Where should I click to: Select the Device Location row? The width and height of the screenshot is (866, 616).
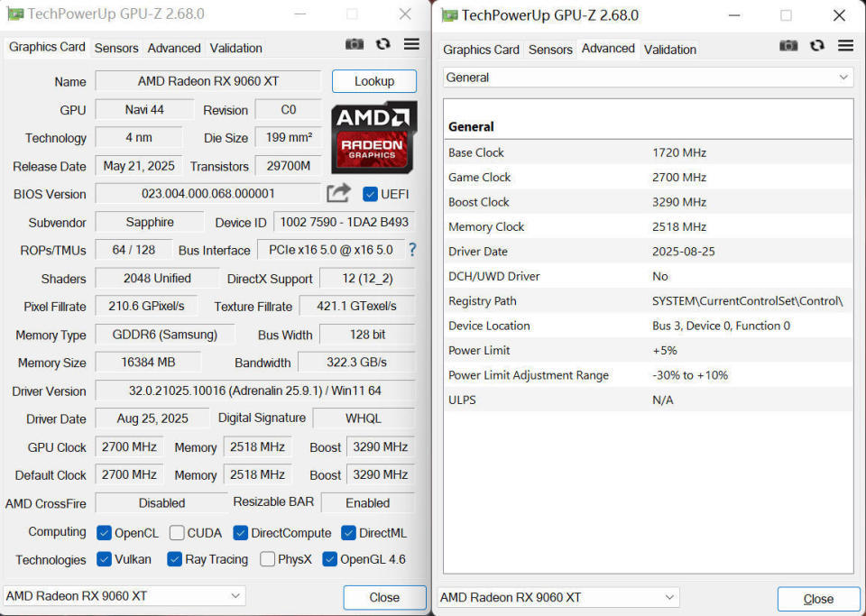click(649, 326)
